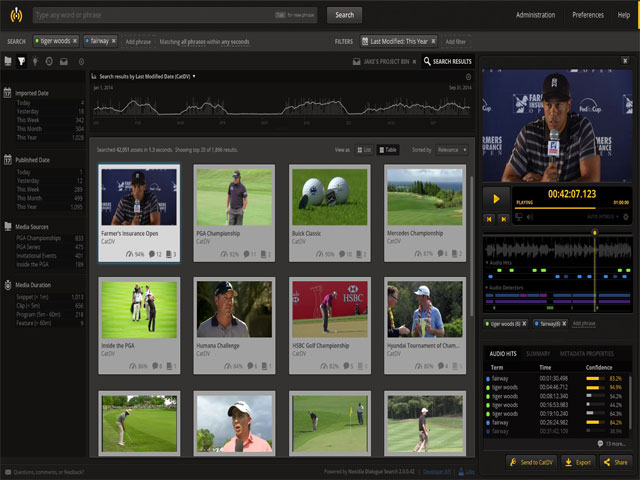
Task: Click the comments icon on Farmer's Insurance Open card
Action: [152, 254]
